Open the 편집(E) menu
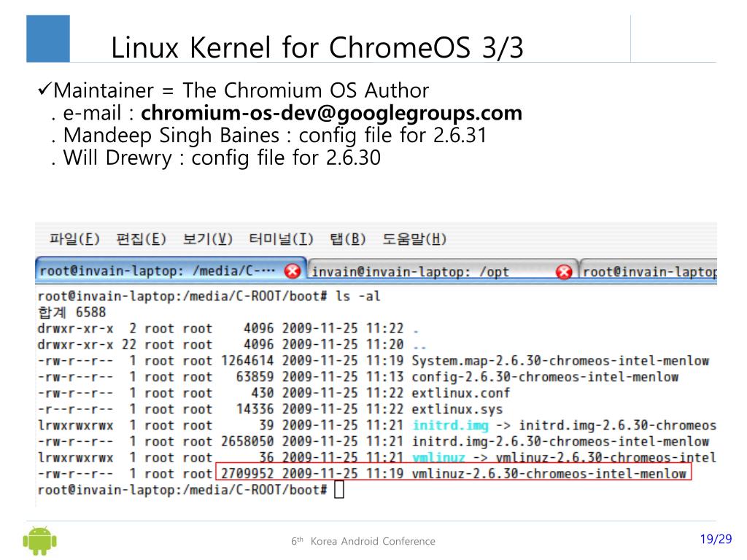This screenshot has height=560, width=747. (141, 238)
